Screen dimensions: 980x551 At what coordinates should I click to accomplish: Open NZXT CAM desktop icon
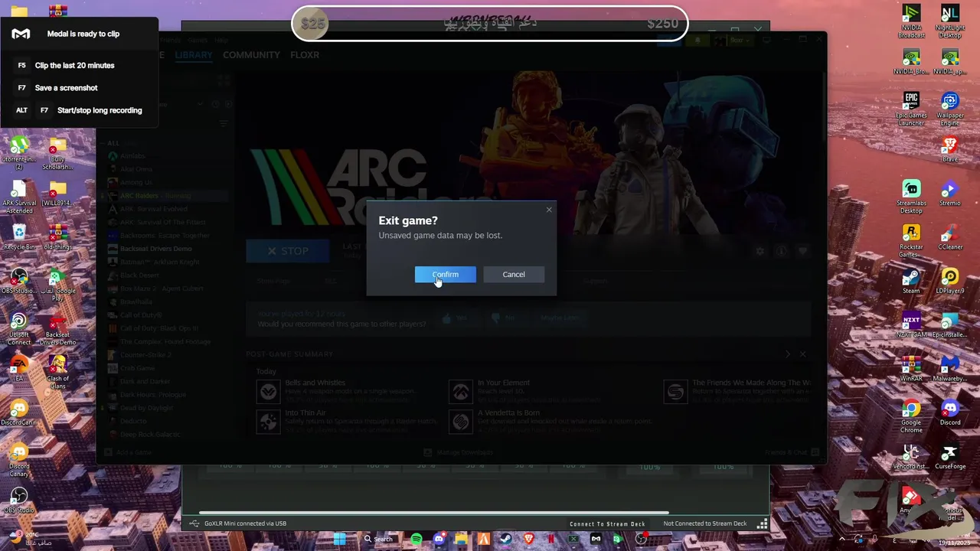pos(911,325)
